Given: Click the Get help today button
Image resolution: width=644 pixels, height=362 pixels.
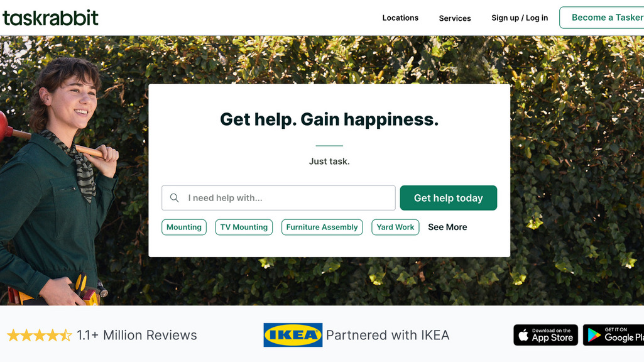Looking at the screenshot, I should point(449,198).
